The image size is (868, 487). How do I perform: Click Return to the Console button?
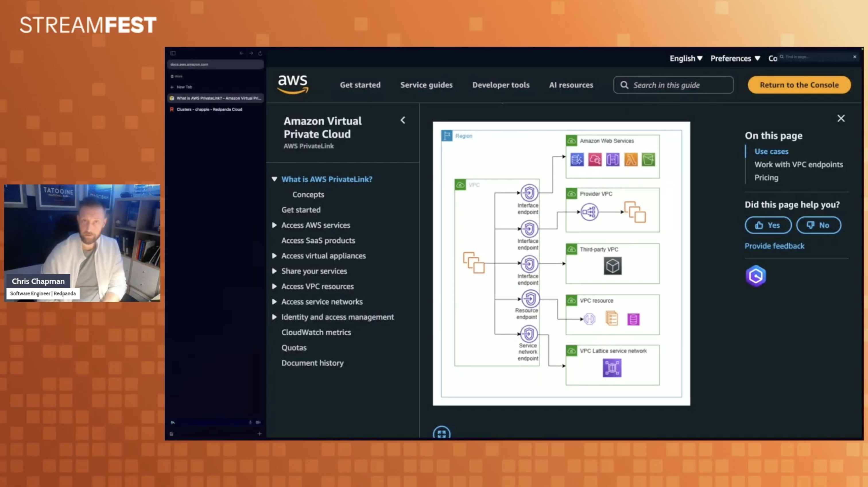[x=799, y=85]
